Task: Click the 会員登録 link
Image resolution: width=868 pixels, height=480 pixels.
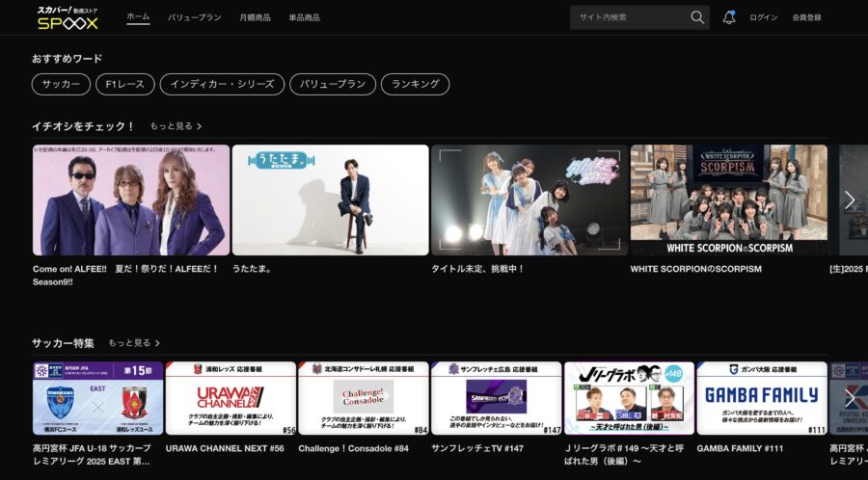Action: (806, 17)
